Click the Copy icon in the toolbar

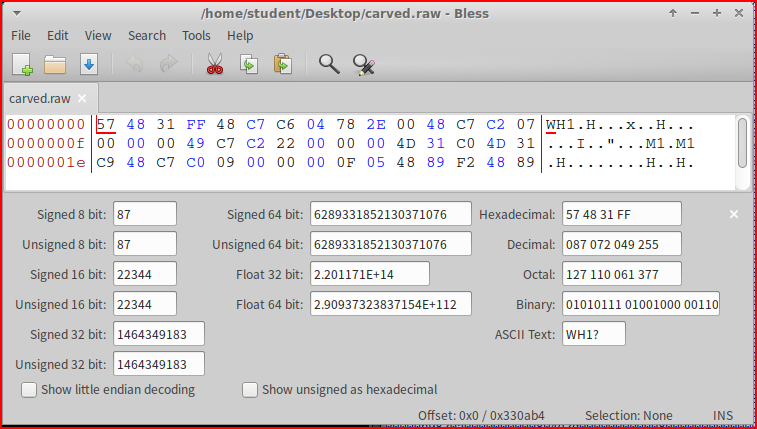click(x=248, y=65)
